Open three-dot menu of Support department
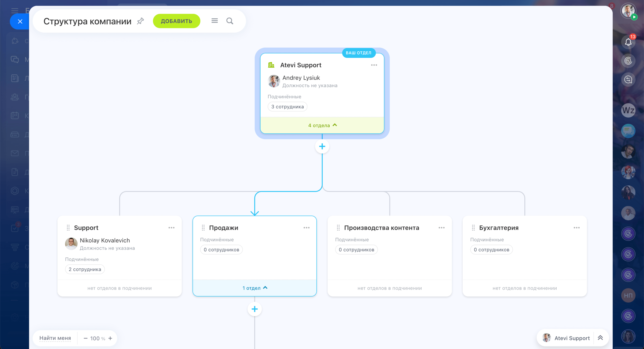This screenshot has height=349, width=644. pyautogui.click(x=172, y=228)
